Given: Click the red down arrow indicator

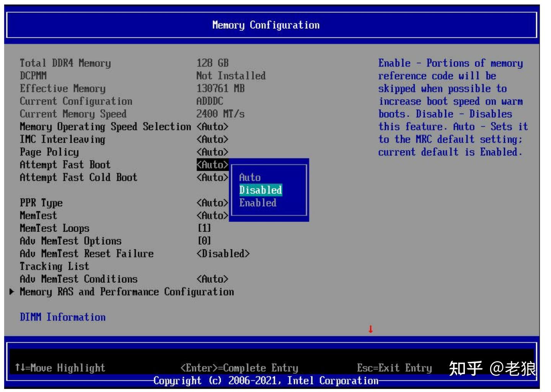Looking at the screenshot, I should coord(370,329).
